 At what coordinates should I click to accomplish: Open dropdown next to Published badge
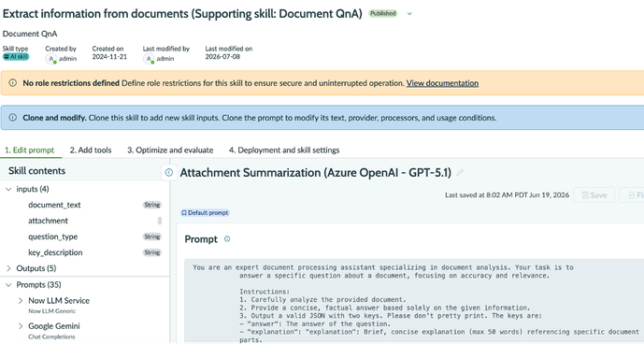(x=409, y=14)
